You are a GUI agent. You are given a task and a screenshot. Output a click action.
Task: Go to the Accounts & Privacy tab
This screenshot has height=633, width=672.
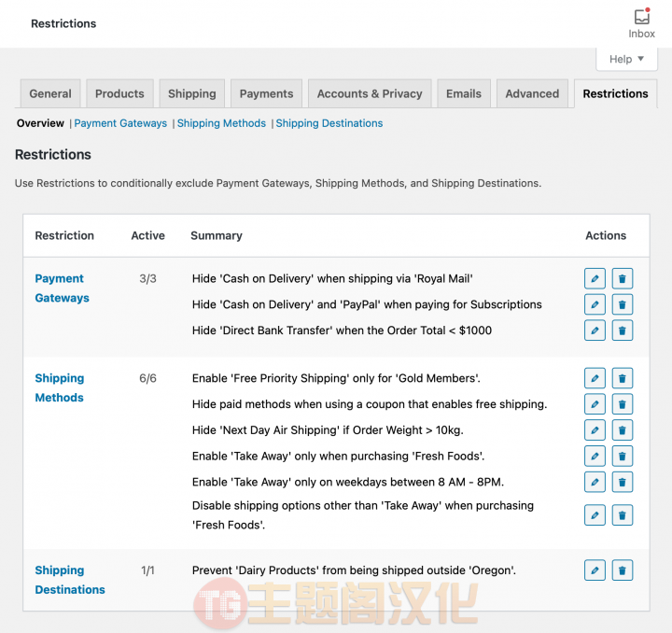coord(370,93)
